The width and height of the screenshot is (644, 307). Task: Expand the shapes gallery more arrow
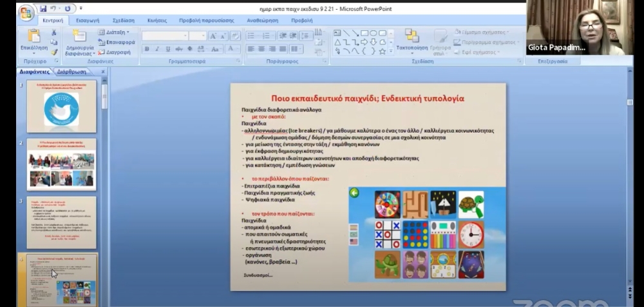392,52
